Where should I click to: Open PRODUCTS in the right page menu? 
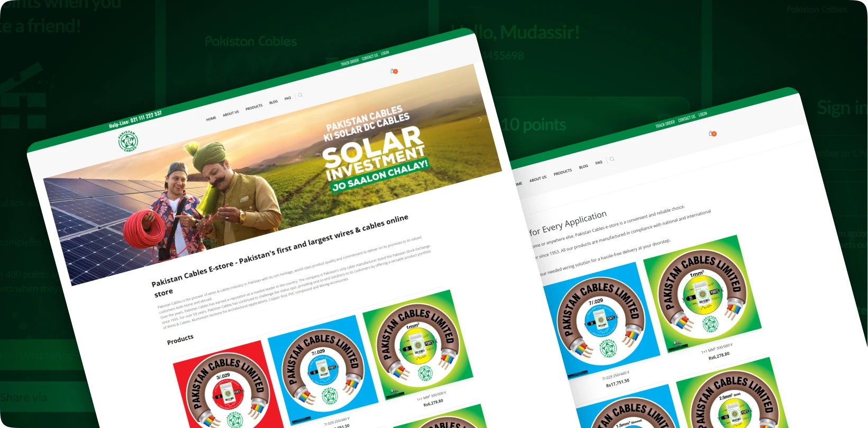tap(563, 172)
